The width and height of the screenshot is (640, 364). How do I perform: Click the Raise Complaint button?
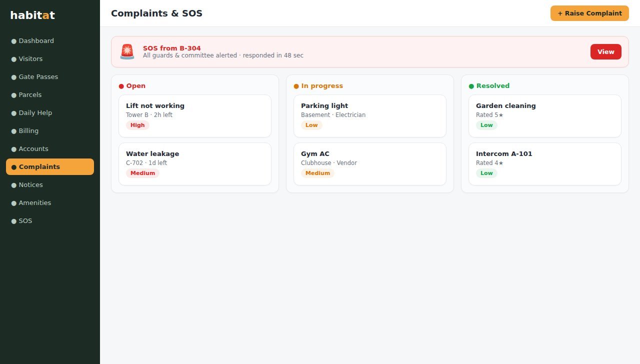click(x=589, y=13)
